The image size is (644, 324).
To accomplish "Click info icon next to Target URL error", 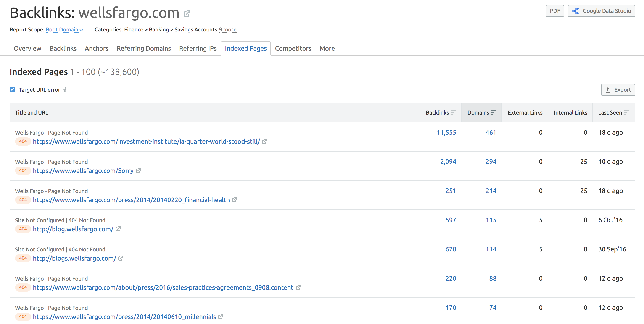I will pos(65,90).
